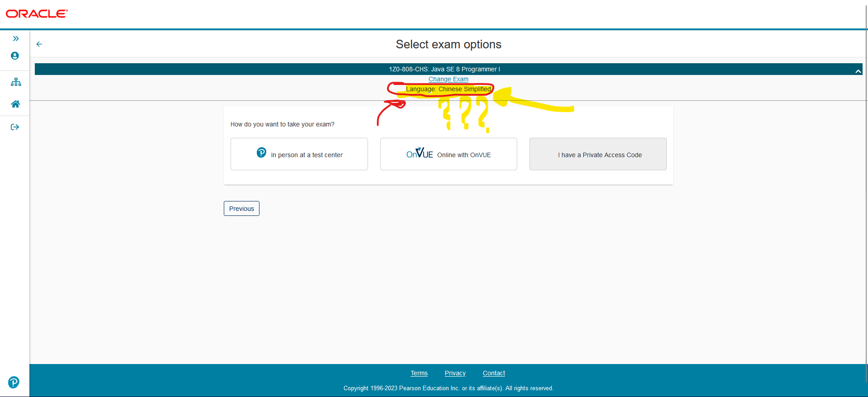Open the Terms link in footer
The width and height of the screenshot is (868, 397).
pos(419,373)
